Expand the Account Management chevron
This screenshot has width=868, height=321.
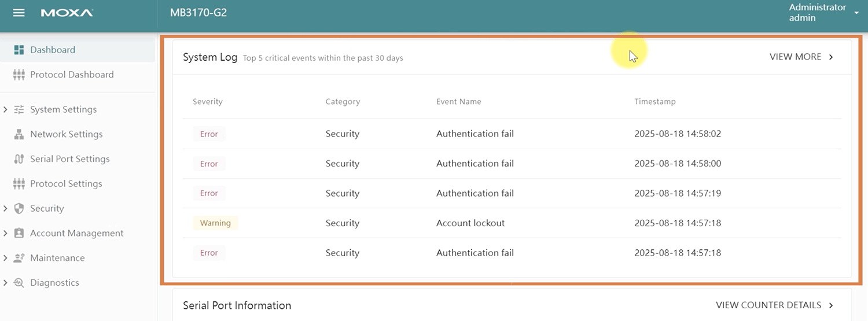[x=5, y=234]
